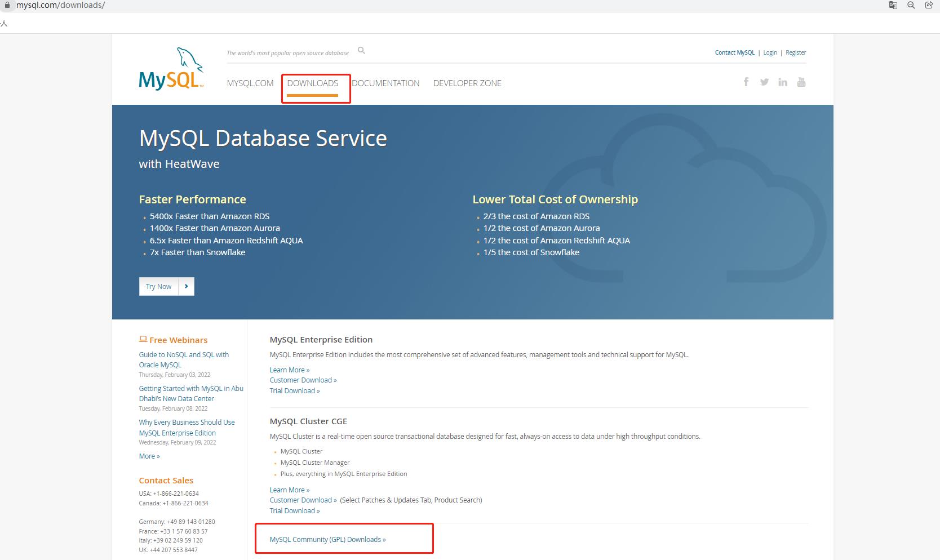
Task: Open MySQL LinkedIn page icon
Action: coord(783,82)
